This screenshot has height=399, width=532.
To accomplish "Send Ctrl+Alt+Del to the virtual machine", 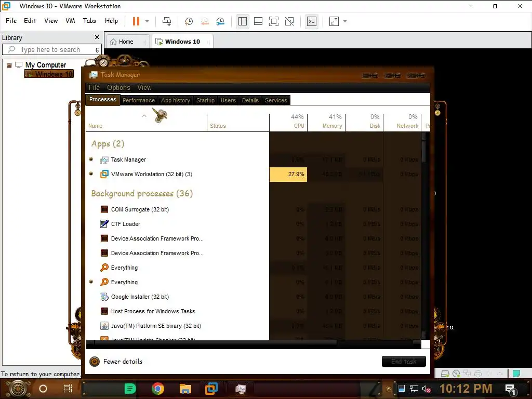I will (x=167, y=21).
